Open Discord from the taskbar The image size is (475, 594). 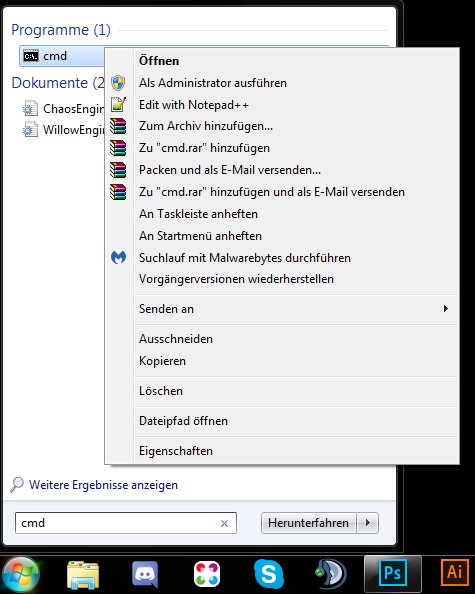pos(145,574)
